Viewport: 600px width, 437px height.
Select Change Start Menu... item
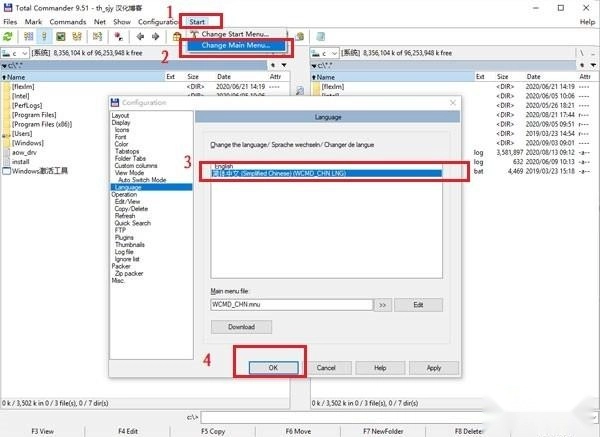pos(235,34)
